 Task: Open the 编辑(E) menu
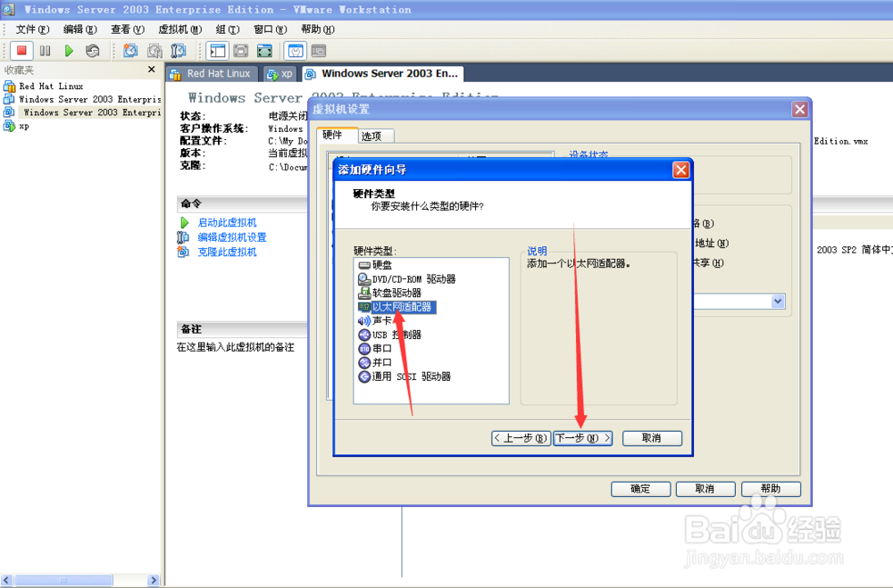(79, 29)
